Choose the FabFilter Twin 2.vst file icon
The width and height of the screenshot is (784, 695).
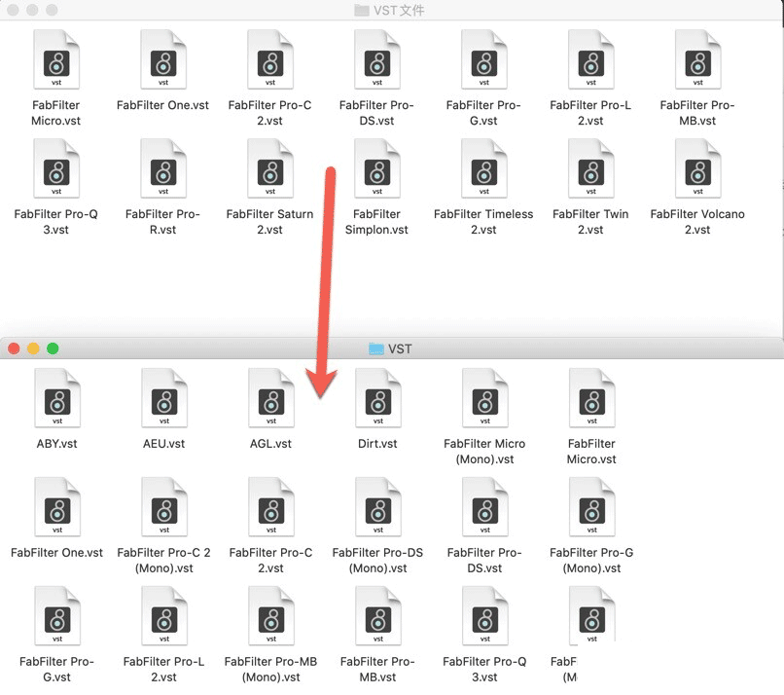click(591, 168)
